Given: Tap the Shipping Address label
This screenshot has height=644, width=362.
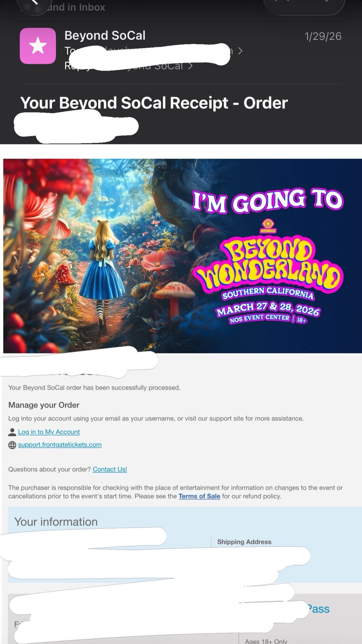Looking at the screenshot, I should [x=244, y=542].
